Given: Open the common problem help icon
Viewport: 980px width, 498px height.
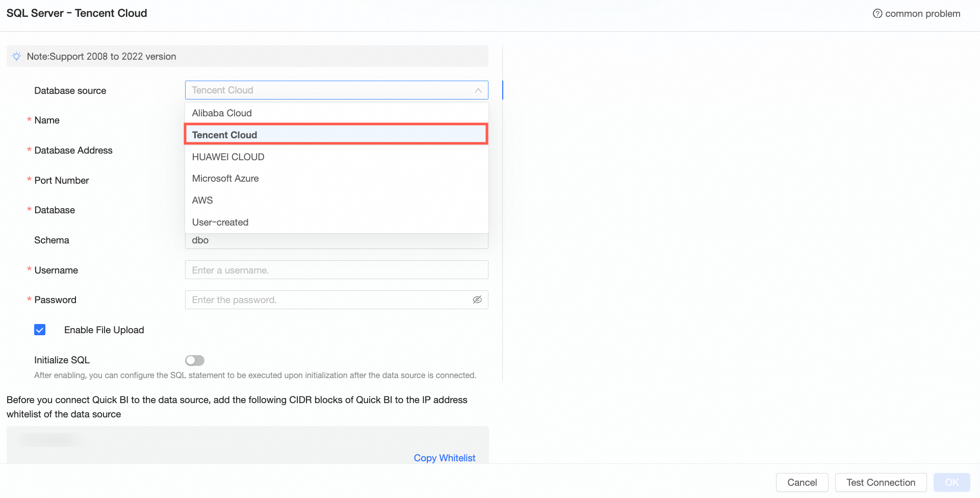Looking at the screenshot, I should click(877, 14).
